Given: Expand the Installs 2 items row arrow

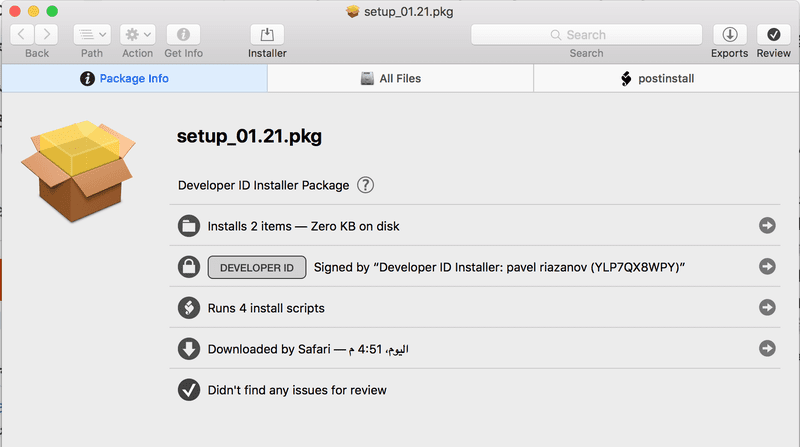Looking at the screenshot, I should tap(768, 226).
